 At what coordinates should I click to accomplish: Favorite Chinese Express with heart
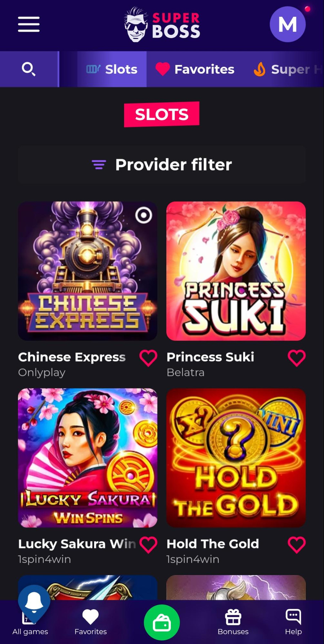(148, 358)
